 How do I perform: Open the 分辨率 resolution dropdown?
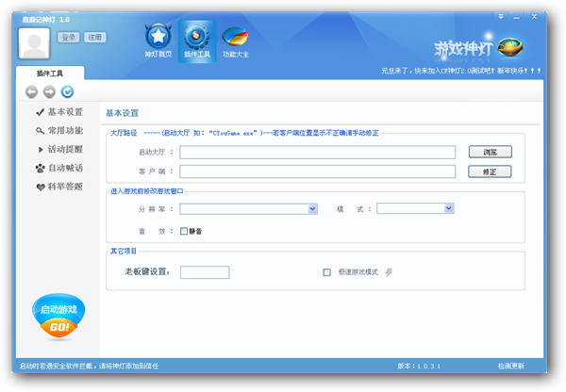pos(249,209)
